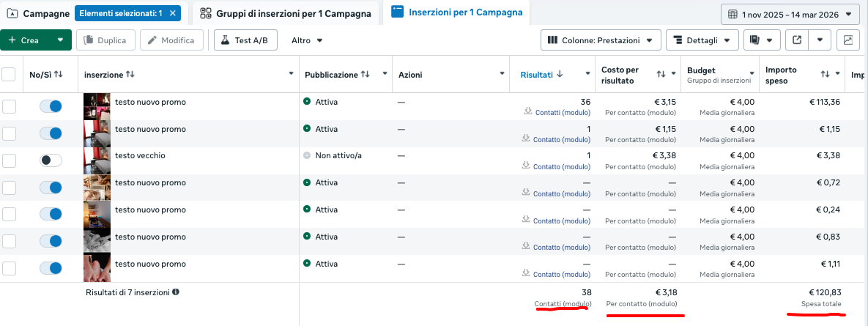868x326 pixels.
Task: Open the date range dropdown
Action: click(x=790, y=14)
